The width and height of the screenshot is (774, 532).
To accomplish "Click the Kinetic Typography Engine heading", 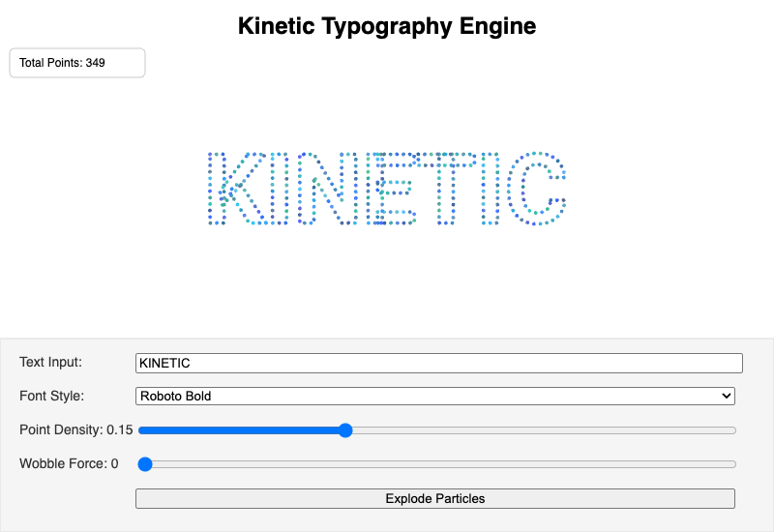I will [387, 26].
